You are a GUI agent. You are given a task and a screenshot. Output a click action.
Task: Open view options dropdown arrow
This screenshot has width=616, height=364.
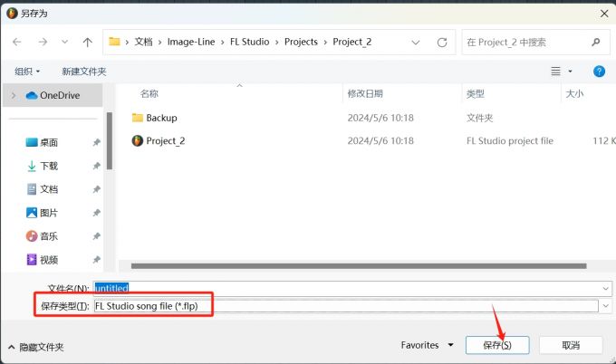point(570,71)
